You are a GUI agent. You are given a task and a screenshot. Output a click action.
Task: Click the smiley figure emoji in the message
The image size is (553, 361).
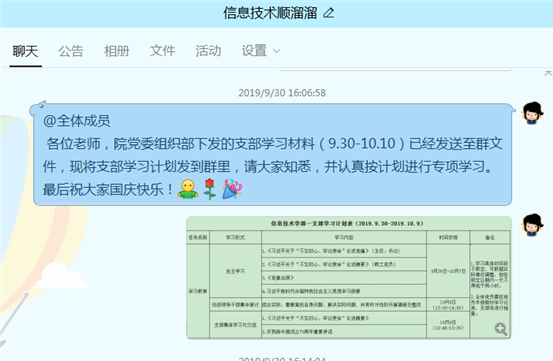pyautogui.click(x=188, y=189)
